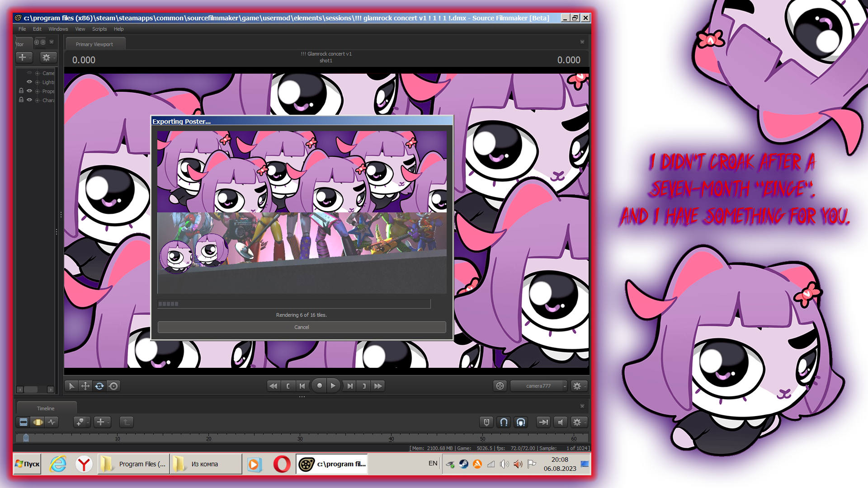The width and height of the screenshot is (868, 488).
Task: Step to next frame
Action: pos(350,386)
